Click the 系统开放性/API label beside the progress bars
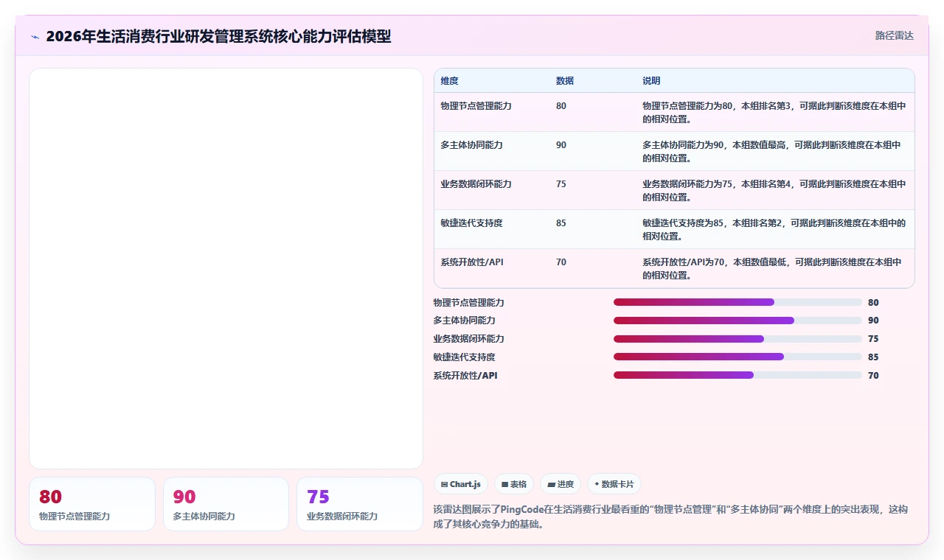The image size is (944, 560). coord(465,375)
